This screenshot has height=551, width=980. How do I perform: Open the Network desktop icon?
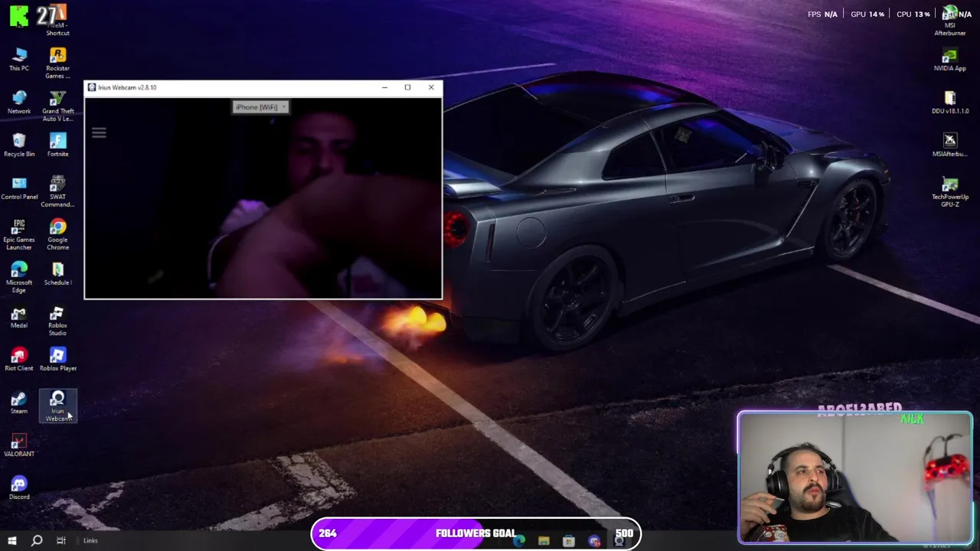(19, 102)
